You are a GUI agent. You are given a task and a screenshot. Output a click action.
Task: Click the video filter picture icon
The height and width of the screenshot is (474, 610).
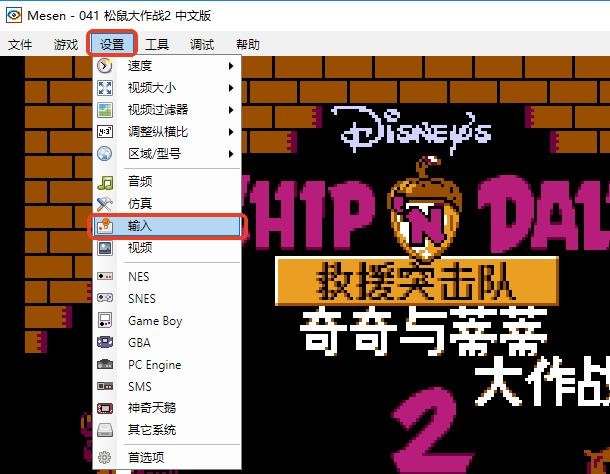coord(105,110)
